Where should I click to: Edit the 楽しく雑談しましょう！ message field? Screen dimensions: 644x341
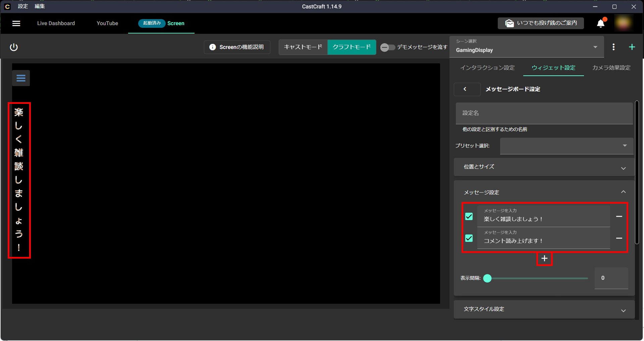coord(543,216)
